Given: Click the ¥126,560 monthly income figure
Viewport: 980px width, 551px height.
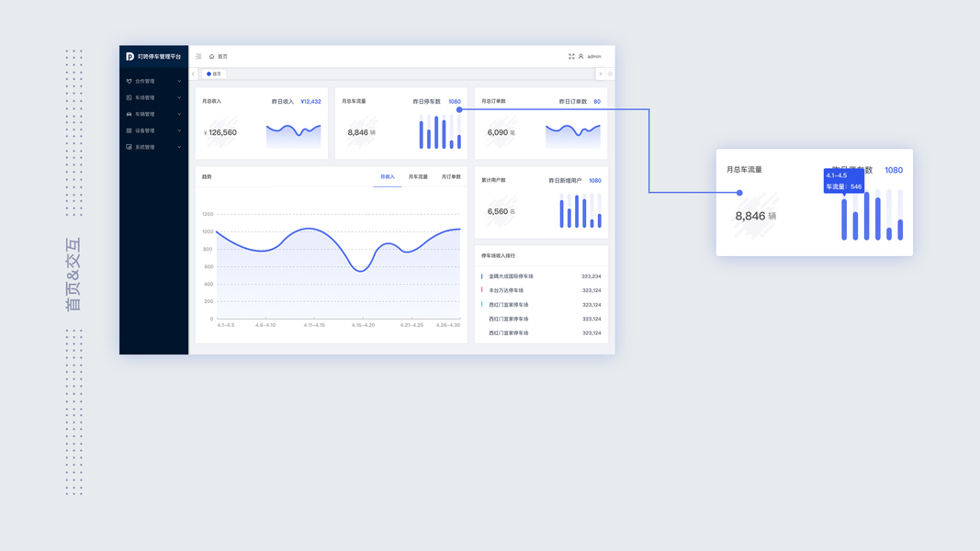Looking at the screenshot, I should tap(220, 132).
